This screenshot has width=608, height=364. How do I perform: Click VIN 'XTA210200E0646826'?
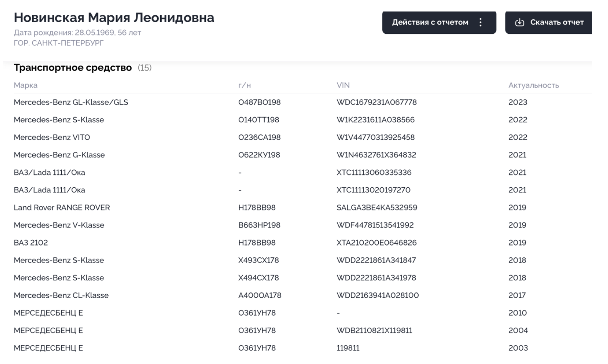coord(376,243)
